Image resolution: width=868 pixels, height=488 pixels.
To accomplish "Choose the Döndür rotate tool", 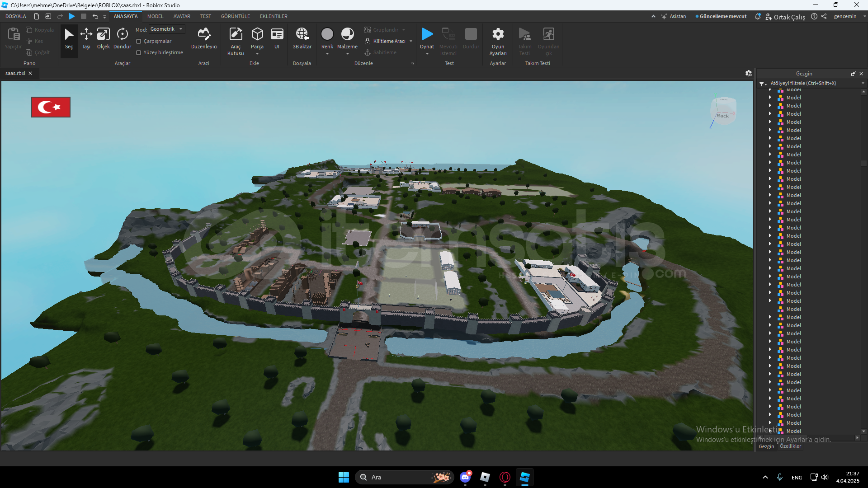I will pyautogui.click(x=122, y=38).
